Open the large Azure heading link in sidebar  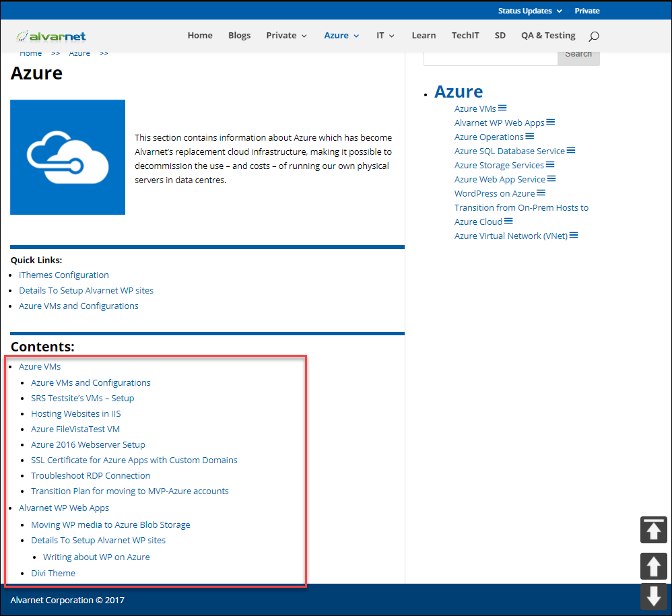pyautogui.click(x=459, y=92)
